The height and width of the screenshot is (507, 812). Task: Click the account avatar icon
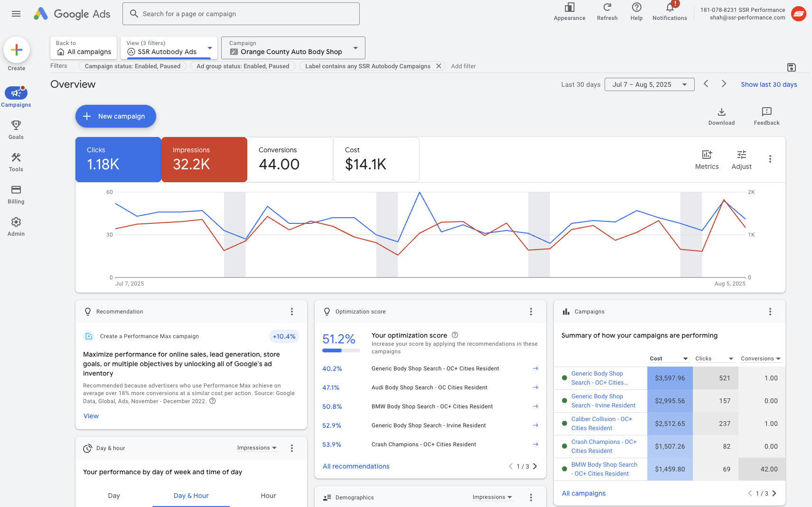tap(799, 14)
